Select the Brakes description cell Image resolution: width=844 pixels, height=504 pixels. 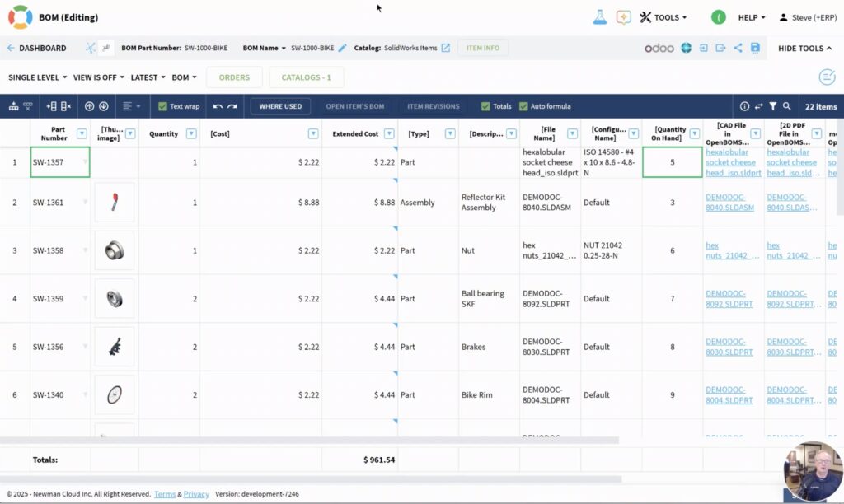489,347
